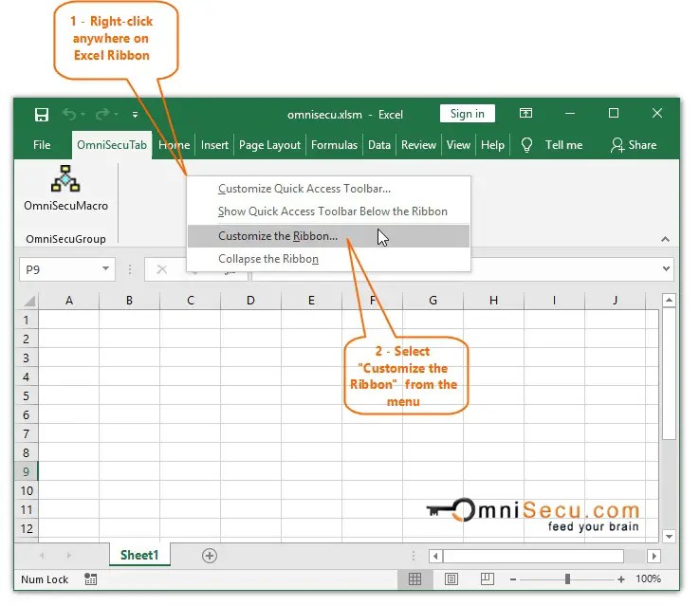Open Ribbon Display Options icon
This screenshot has height=606, width=700.
coord(525,113)
